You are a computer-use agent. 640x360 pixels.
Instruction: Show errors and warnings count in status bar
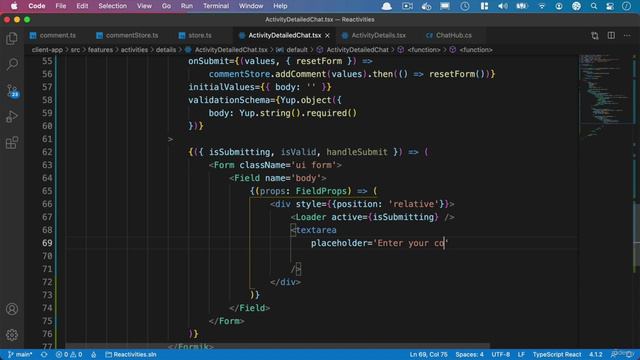click(x=69, y=354)
